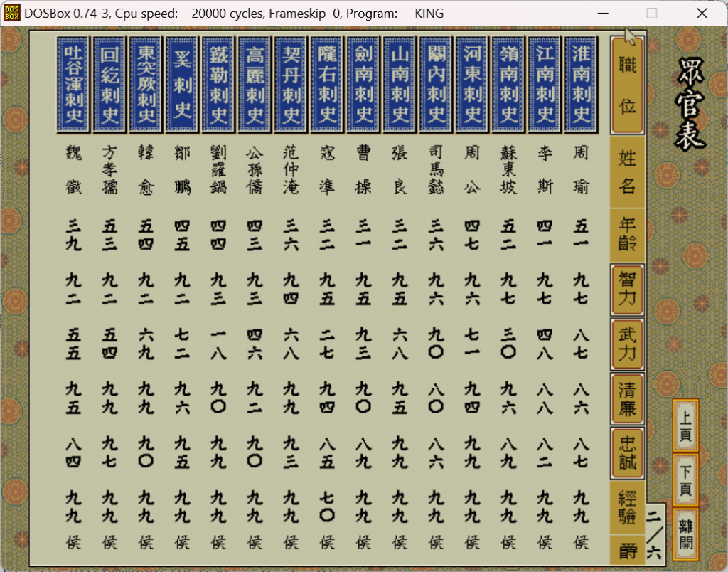
Task: Minimize the DOSBox window
Action: click(603, 13)
